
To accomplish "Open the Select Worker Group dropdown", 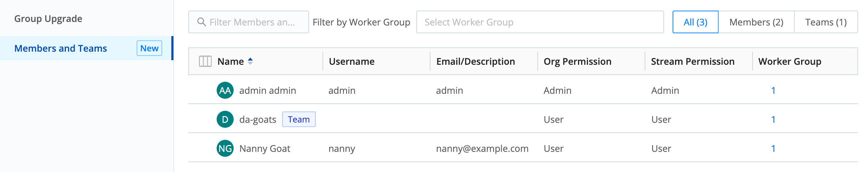I will coord(539,22).
